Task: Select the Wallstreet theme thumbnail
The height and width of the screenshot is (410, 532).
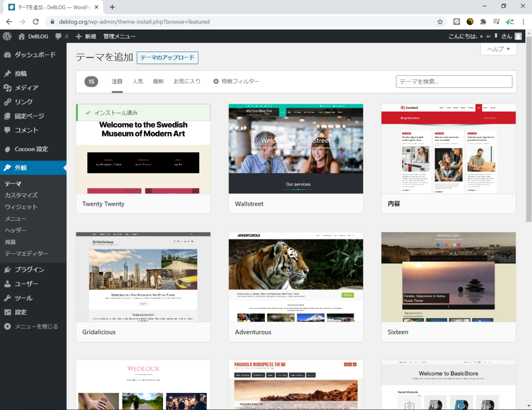Action: click(x=296, y=149)
